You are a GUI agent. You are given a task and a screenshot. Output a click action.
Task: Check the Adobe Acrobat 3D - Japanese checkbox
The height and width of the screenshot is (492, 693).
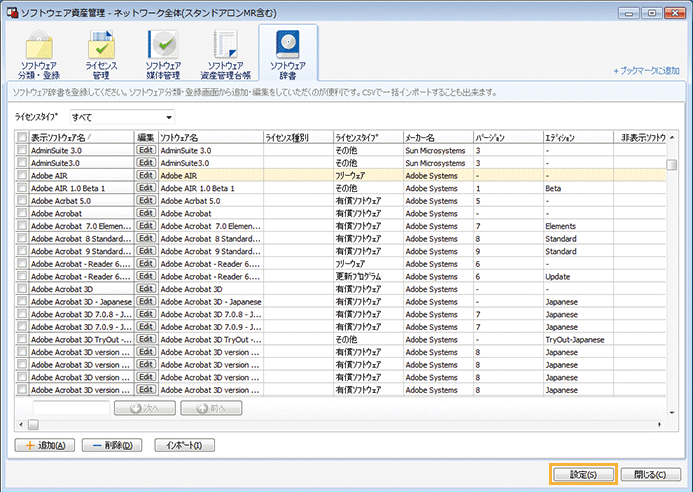click(22, 301)
